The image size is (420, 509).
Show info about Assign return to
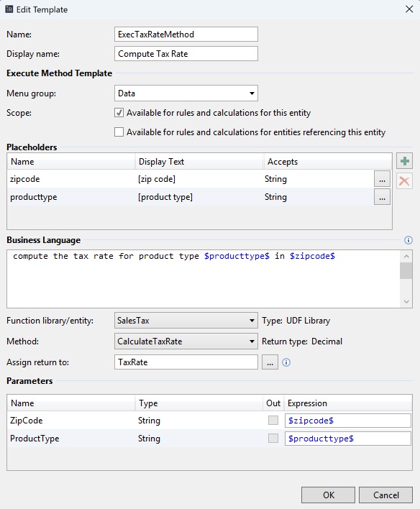pos(286,362)
